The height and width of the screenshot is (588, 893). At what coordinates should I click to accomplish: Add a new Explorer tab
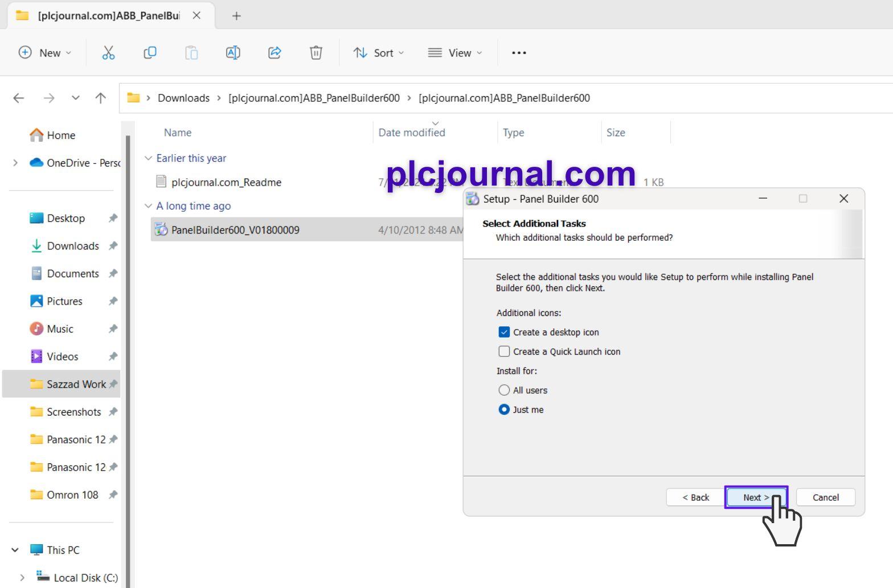tap(236, 16)
